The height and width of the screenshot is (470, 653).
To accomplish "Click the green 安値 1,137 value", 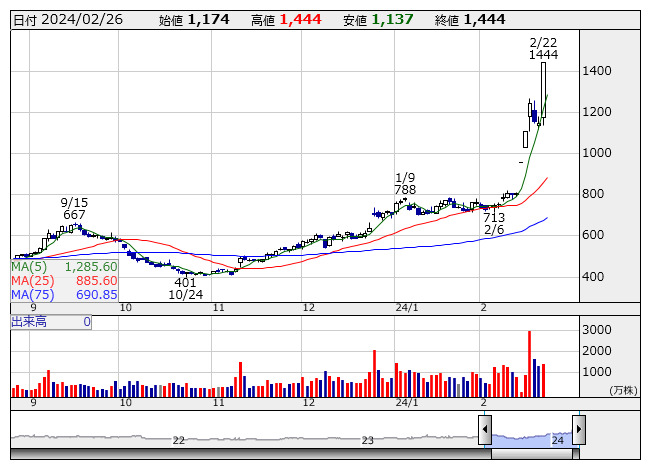I will coord(392,20).
